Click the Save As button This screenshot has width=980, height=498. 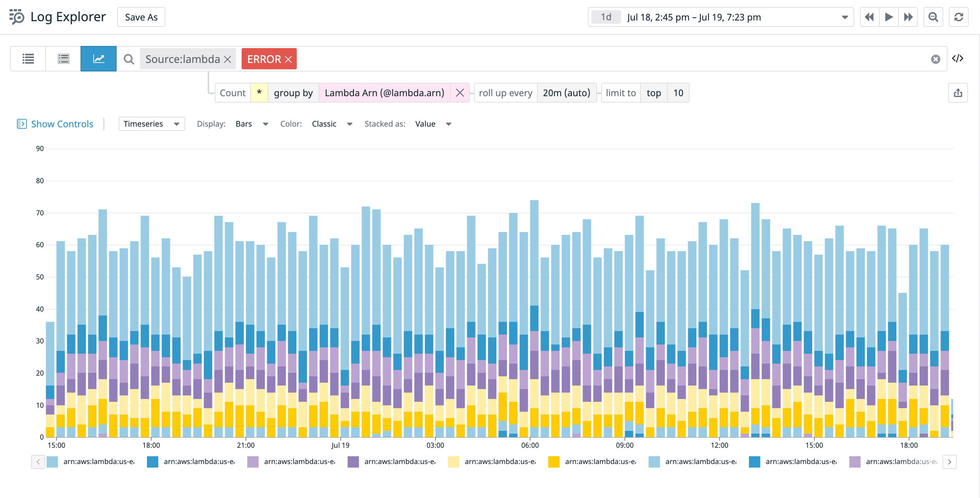click(x=140, y=17)
